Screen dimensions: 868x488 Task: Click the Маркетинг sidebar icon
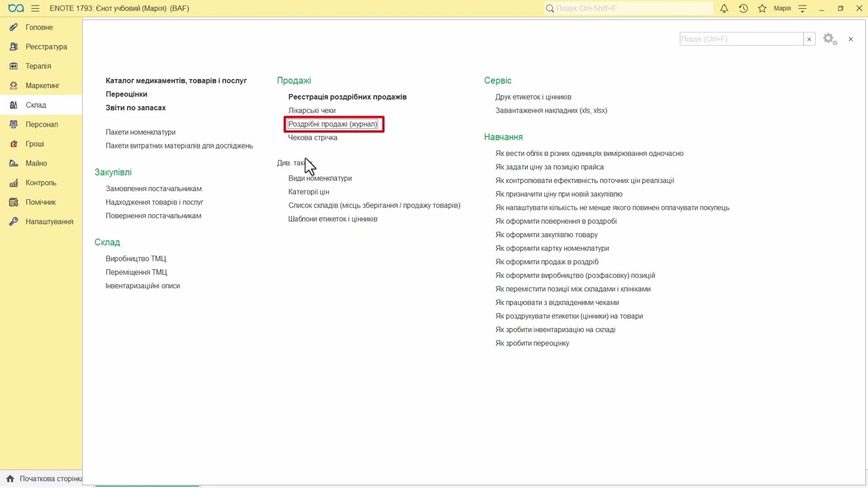point(13,85)
